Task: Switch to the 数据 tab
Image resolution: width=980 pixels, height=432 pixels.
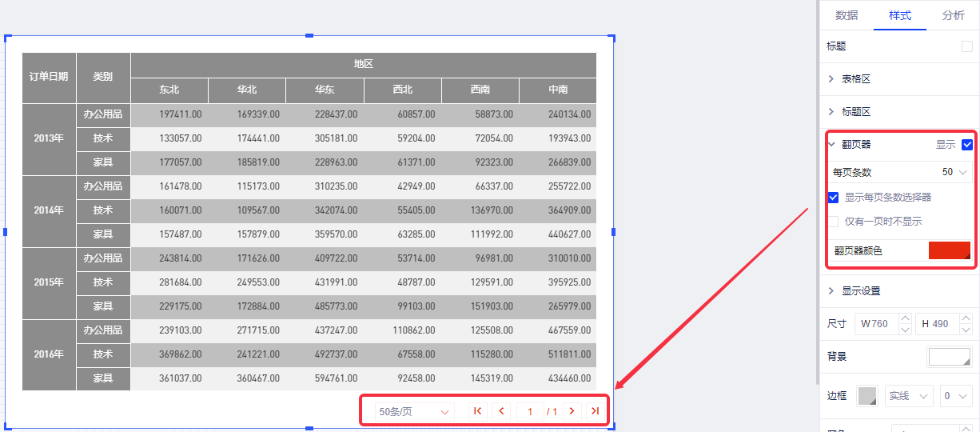Action: click(847, 15)
